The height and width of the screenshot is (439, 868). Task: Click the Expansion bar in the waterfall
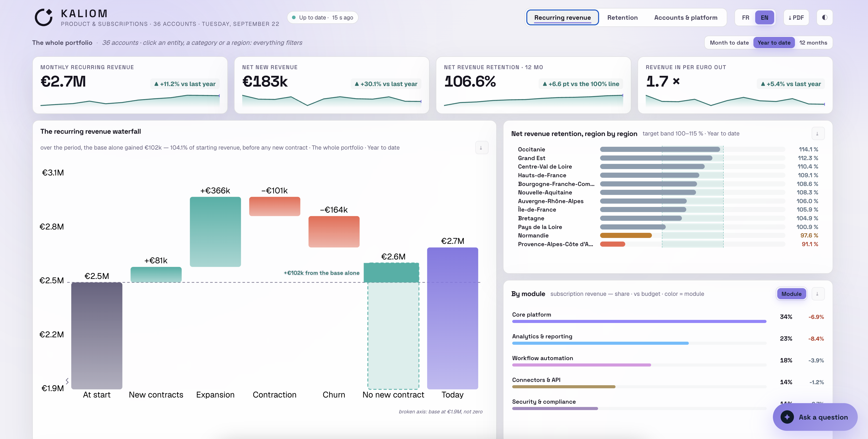215,232
